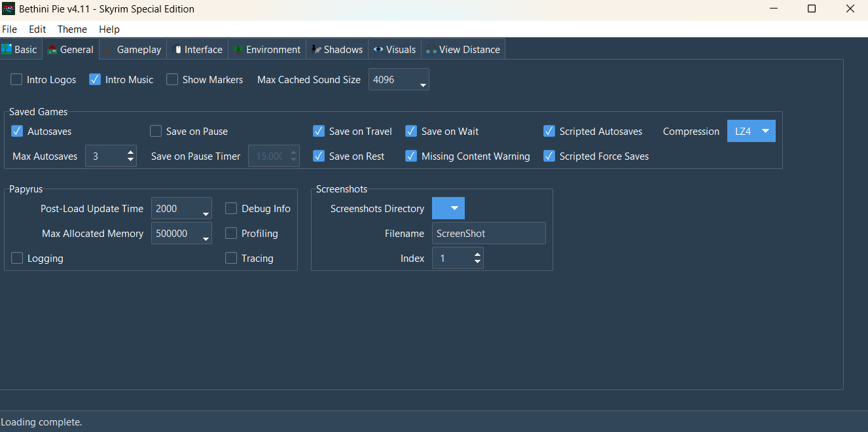This screenshot has height=432, width=868.
Task: Maximize the Bethini Pie window
Action: pos(812,9)
